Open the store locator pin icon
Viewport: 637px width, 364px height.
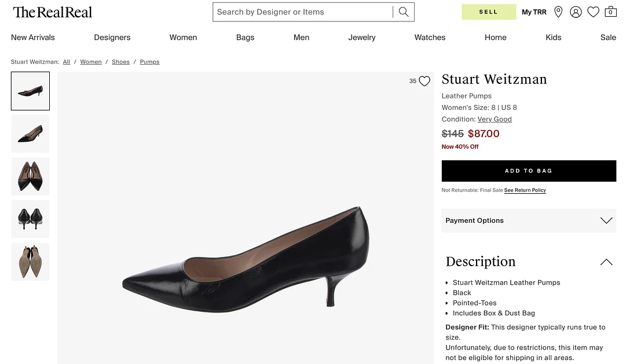[x=558, y=12]
